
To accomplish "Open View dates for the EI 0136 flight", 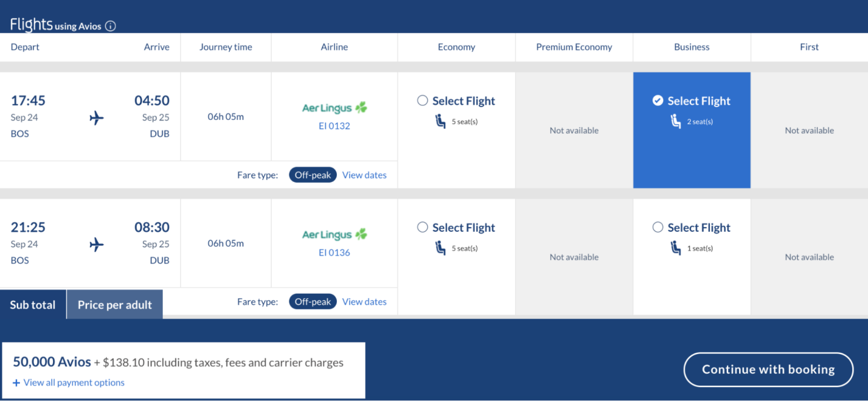I will pos(364,302).
